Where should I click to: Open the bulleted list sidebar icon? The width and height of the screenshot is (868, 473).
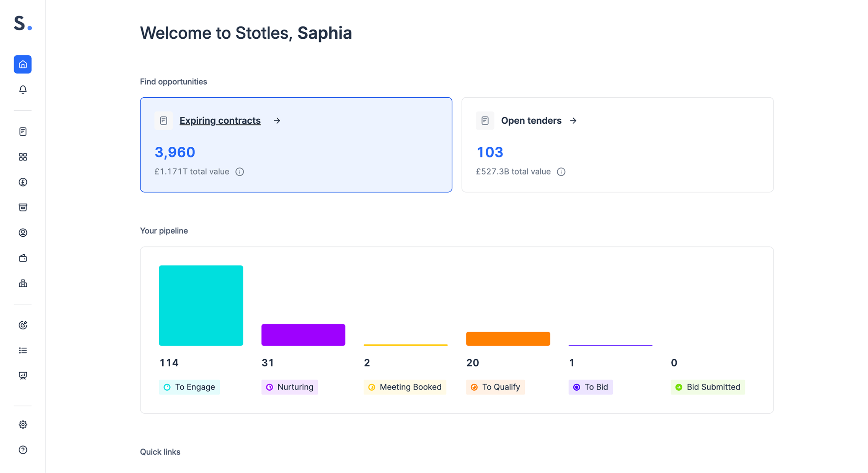pos(23,350)
